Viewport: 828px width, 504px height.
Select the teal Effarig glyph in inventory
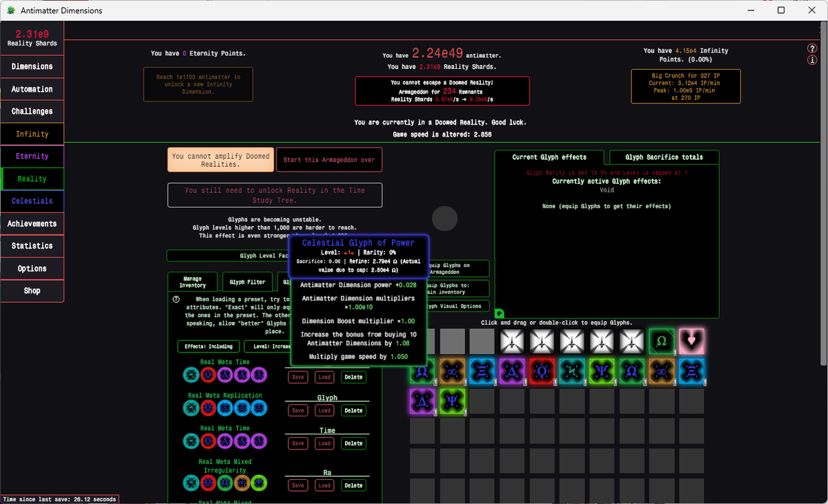572,371
